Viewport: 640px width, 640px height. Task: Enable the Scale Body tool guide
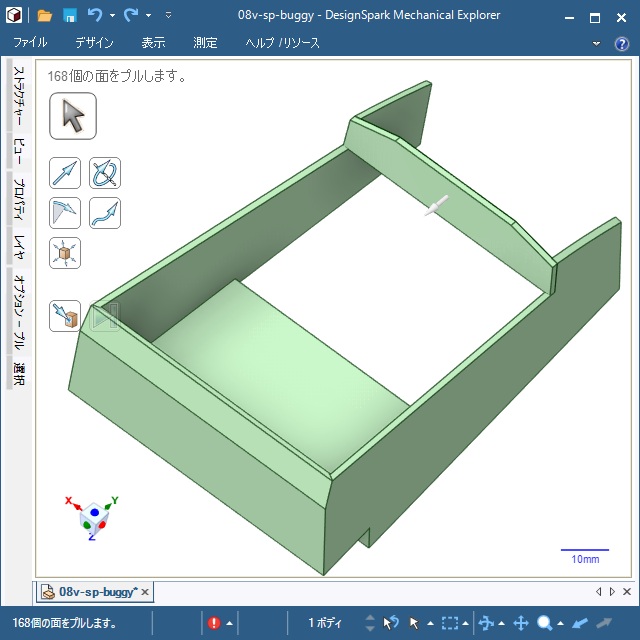65,253
